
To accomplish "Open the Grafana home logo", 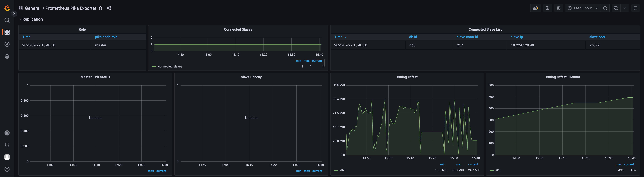I will pos(7,8).
